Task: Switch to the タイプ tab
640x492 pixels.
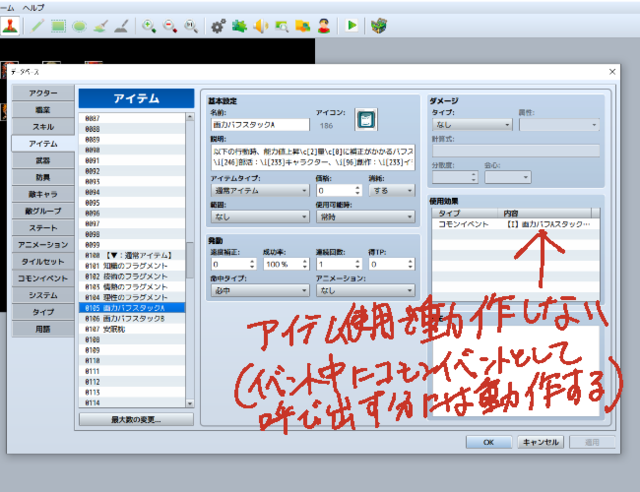Action: tap(43, 312)
